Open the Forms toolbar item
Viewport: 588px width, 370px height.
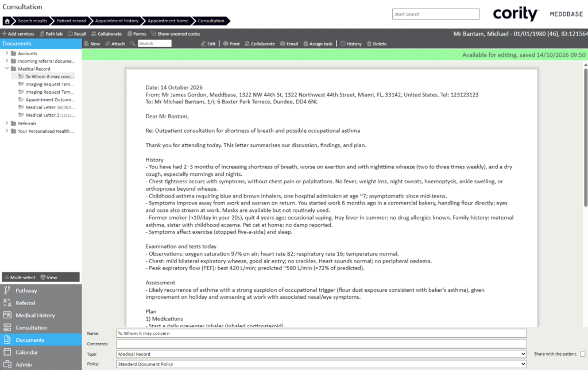[137, 34]
